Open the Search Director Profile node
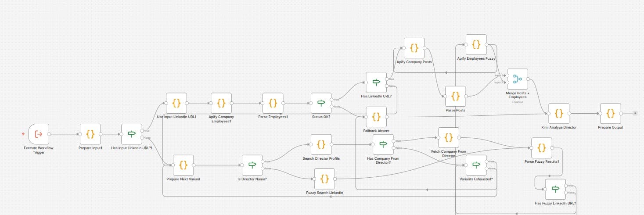The width and height of the screenshot is (644, 215). coord(321,144)
